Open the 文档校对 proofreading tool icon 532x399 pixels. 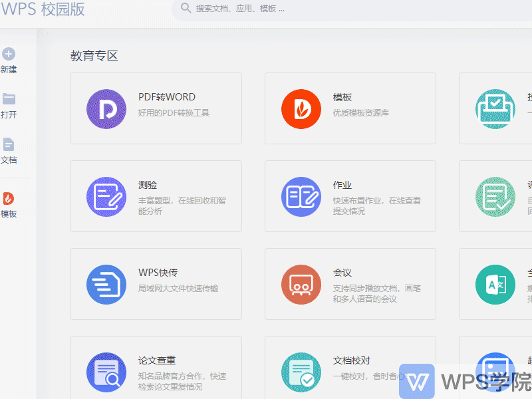point(301,372)
